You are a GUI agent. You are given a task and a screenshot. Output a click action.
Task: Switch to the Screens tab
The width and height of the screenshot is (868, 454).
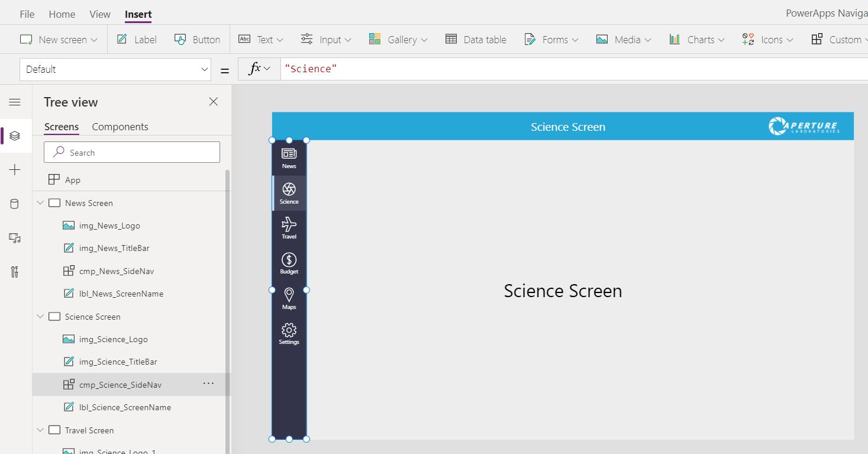(62, 127)
